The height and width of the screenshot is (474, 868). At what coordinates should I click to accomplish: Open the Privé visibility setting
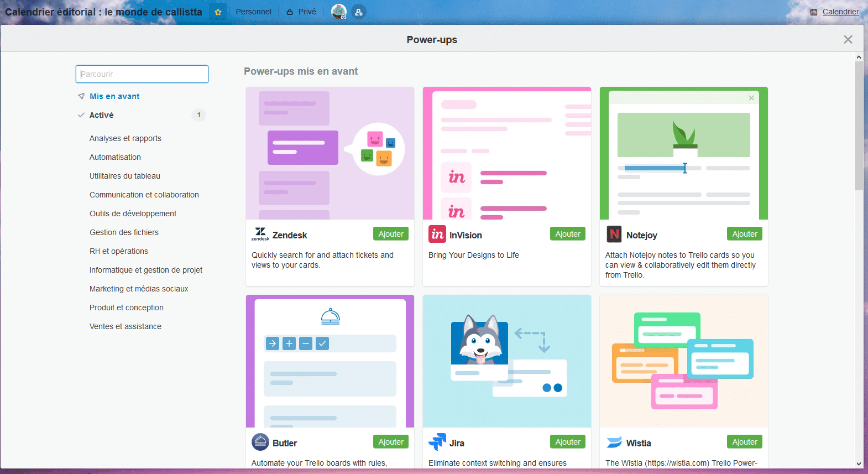pos(301,12)
